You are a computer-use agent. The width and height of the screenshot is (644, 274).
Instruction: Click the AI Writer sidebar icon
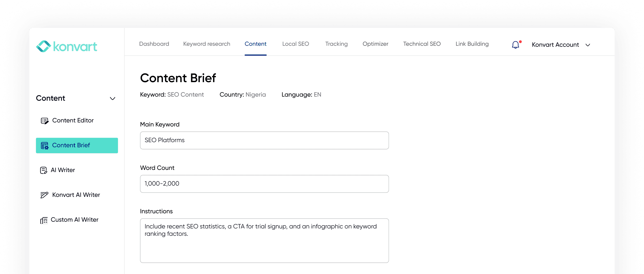44,170
